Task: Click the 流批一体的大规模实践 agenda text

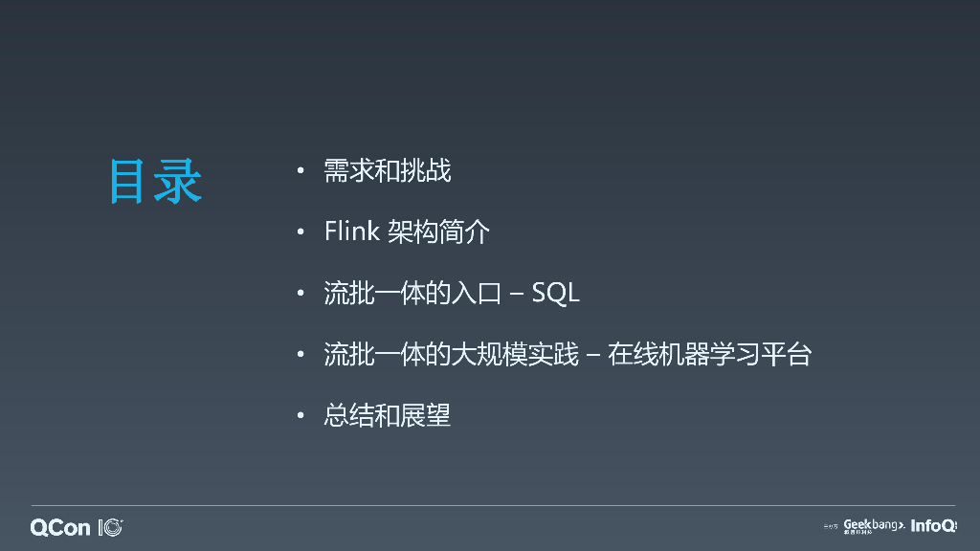Action: [452, 355]
